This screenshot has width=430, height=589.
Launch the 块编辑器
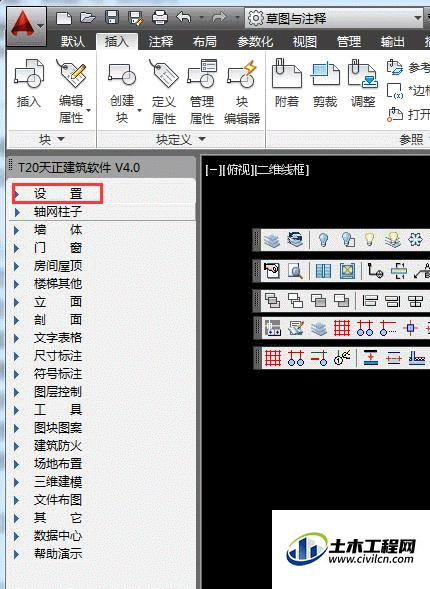point(241,92)
